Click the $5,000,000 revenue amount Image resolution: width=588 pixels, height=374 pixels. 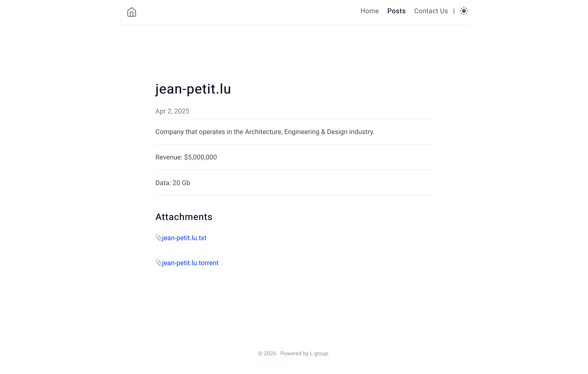coord(201,157)
